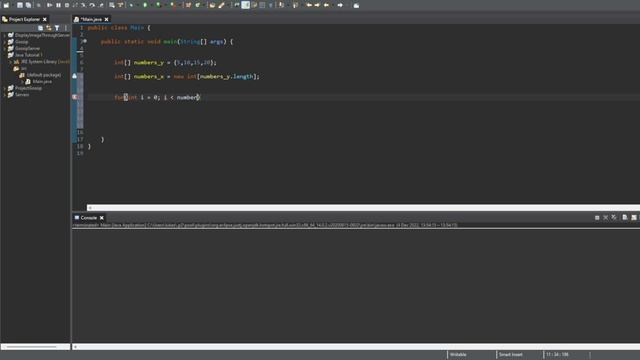Collapse all in Project Explorer toolbar

pyautogui.click(x=40, y=28)
